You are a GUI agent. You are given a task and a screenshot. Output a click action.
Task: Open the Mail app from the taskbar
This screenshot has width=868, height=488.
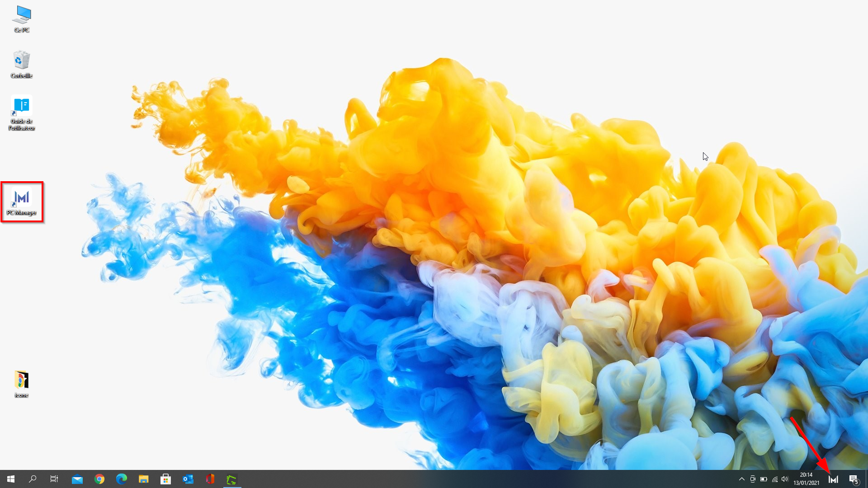coord(77,479)
